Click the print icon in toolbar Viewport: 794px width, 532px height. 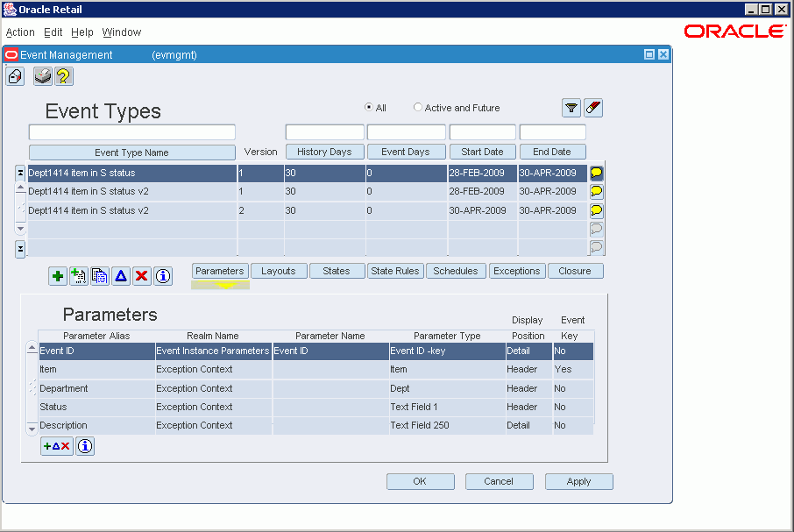coord(43,77)
